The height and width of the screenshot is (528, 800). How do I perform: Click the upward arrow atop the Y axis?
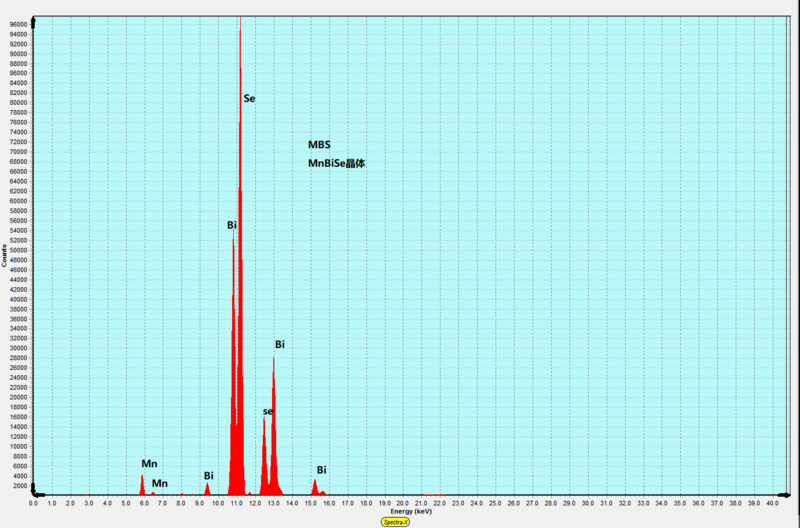point(34,18)
